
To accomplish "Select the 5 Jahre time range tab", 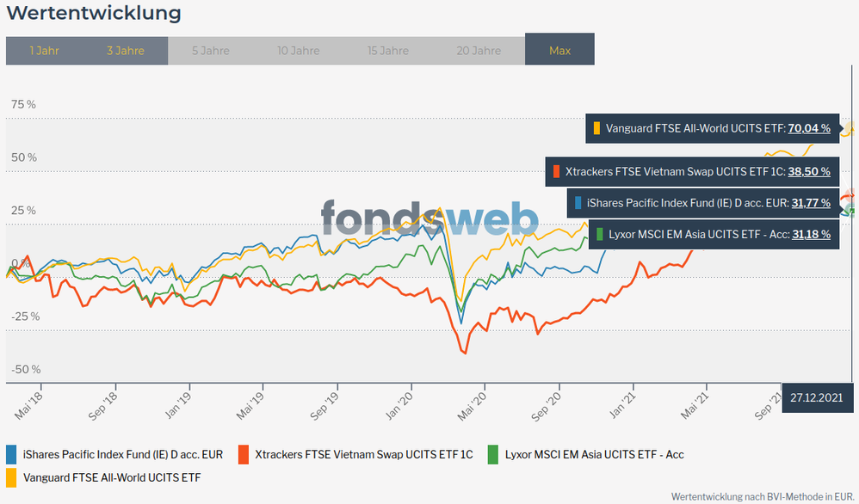I will coord(211,51).
